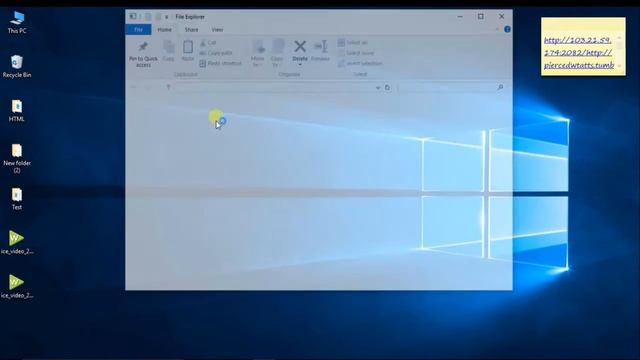Viewport: 640px width, 360px height.
Task: Select the first ice_video desktop shortcut
Action: pyautogui.click(x=17, y=242)
